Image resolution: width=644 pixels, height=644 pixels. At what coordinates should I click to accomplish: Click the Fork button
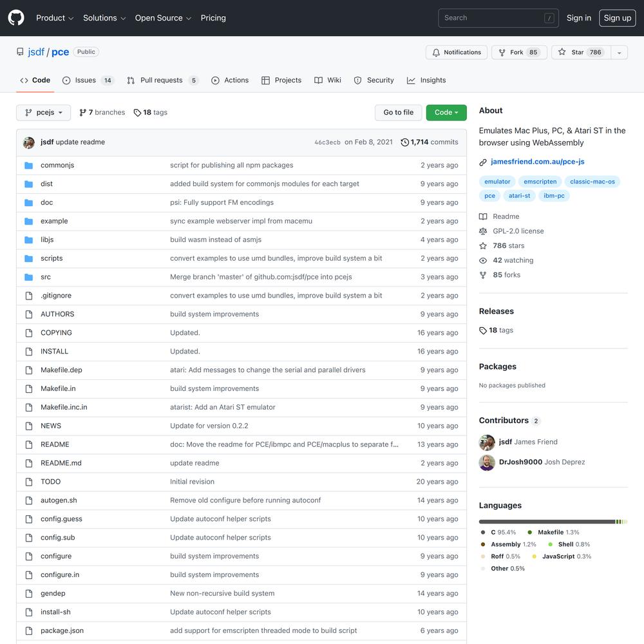coord(519,52)
